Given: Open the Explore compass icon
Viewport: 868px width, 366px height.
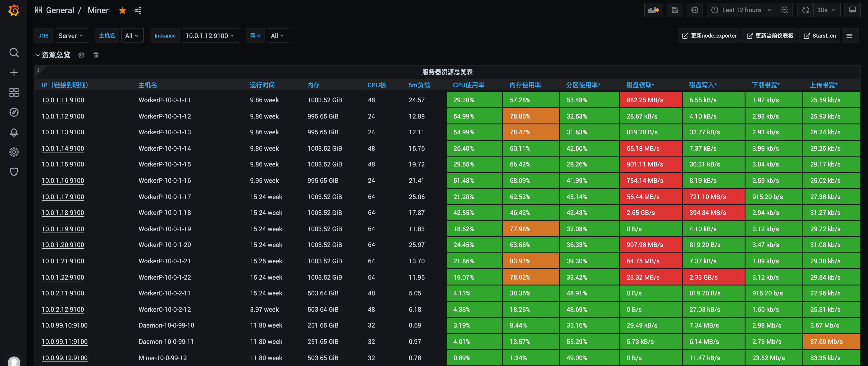Looking at the screenshot, I should tap(14, 112).
